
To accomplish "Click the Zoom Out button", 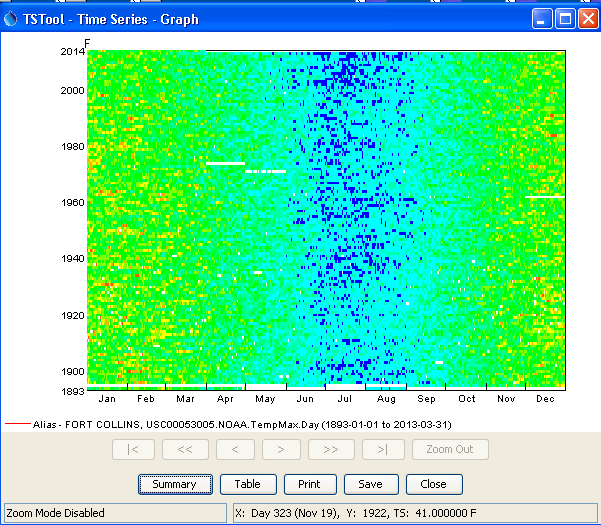I will pos(450,449).
